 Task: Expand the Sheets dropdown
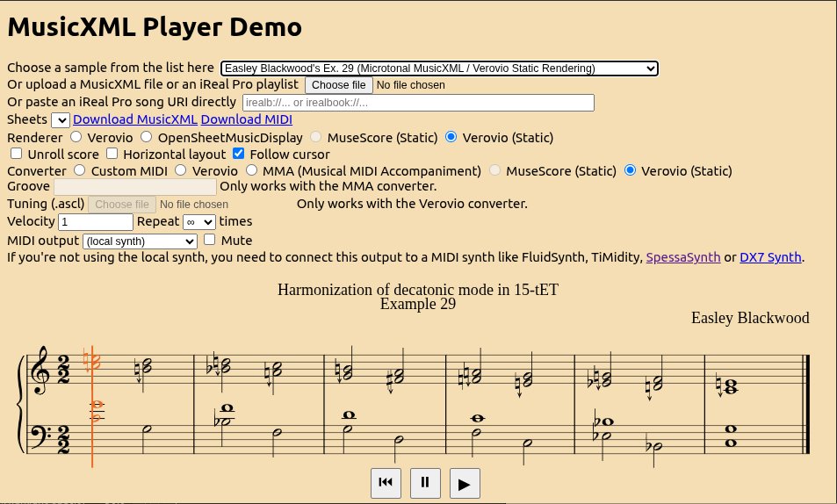tap(61, 120)
